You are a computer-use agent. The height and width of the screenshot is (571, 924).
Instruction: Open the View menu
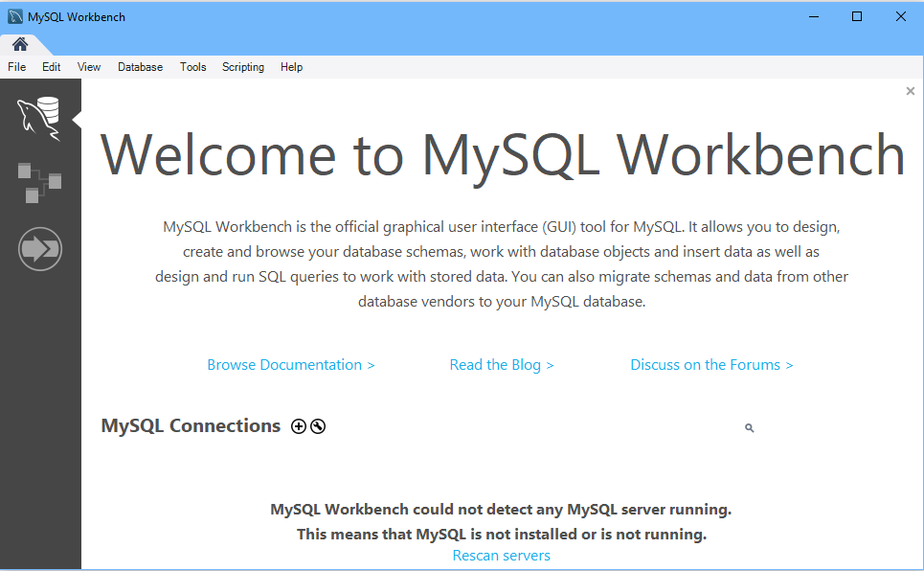(89, 67)
